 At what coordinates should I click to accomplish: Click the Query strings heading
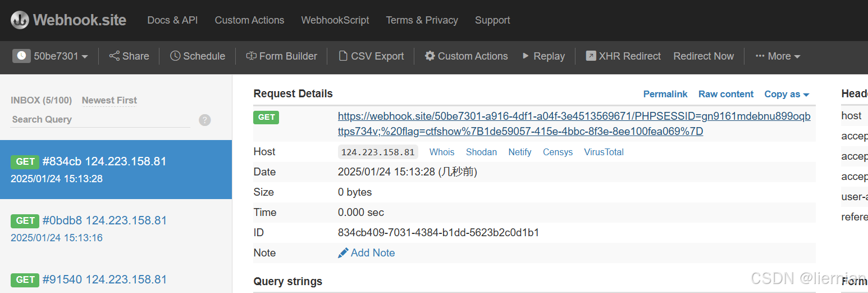coord(288,281)
